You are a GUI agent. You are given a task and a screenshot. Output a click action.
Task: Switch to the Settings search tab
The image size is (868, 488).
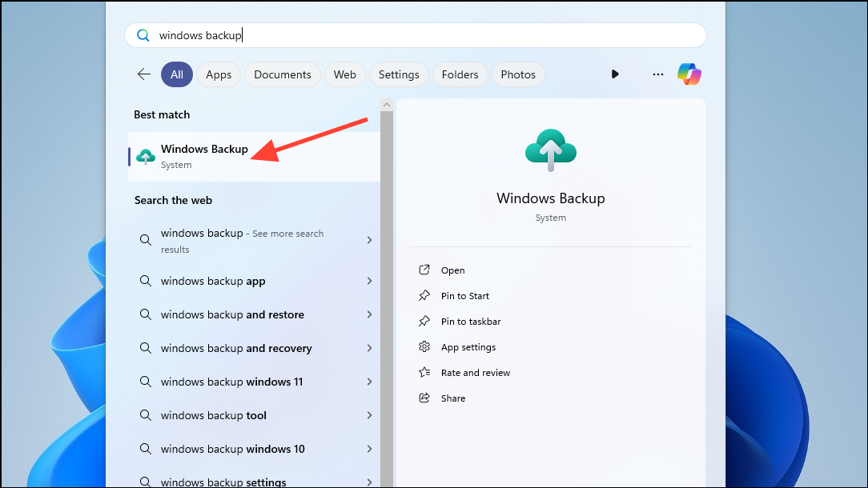coord(398,74)
